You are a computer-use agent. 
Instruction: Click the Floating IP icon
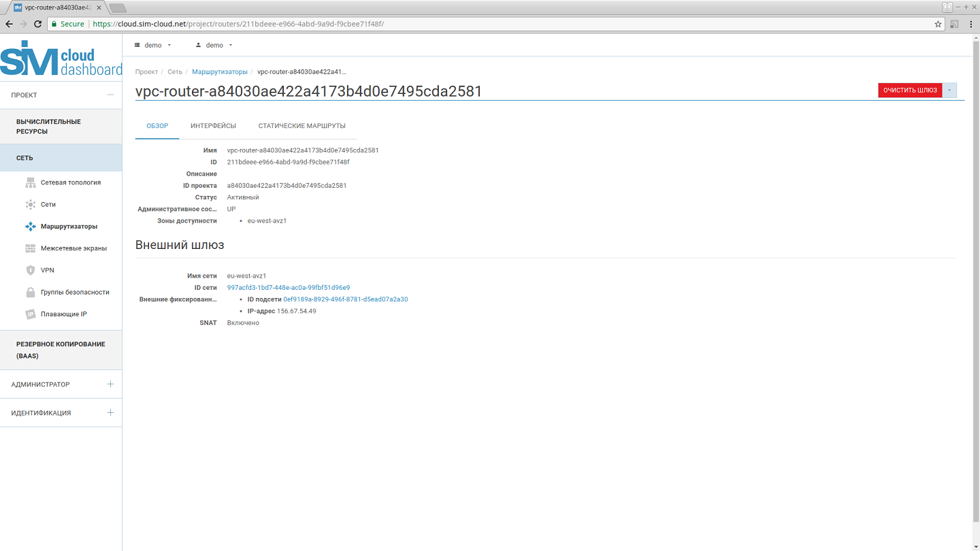coord(30,314)
